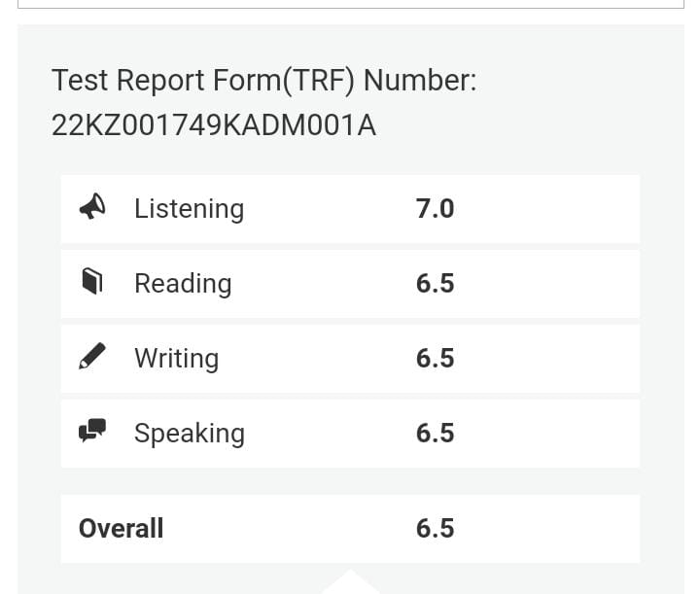Image resolution: width=700 pixels, height=594 pixels.
Task: Click blank area of the Listening row
Action: [x=546, y=209]
